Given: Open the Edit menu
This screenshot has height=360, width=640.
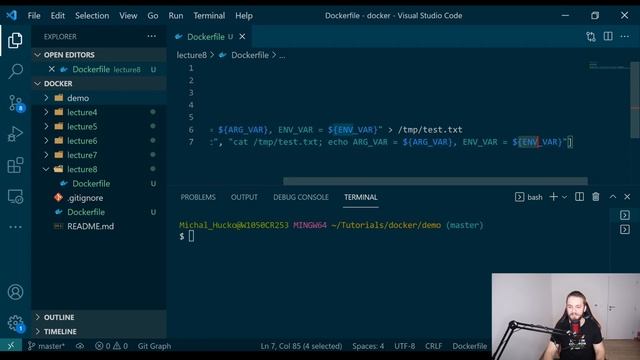Looking at the screenshot, I should 58,16.
